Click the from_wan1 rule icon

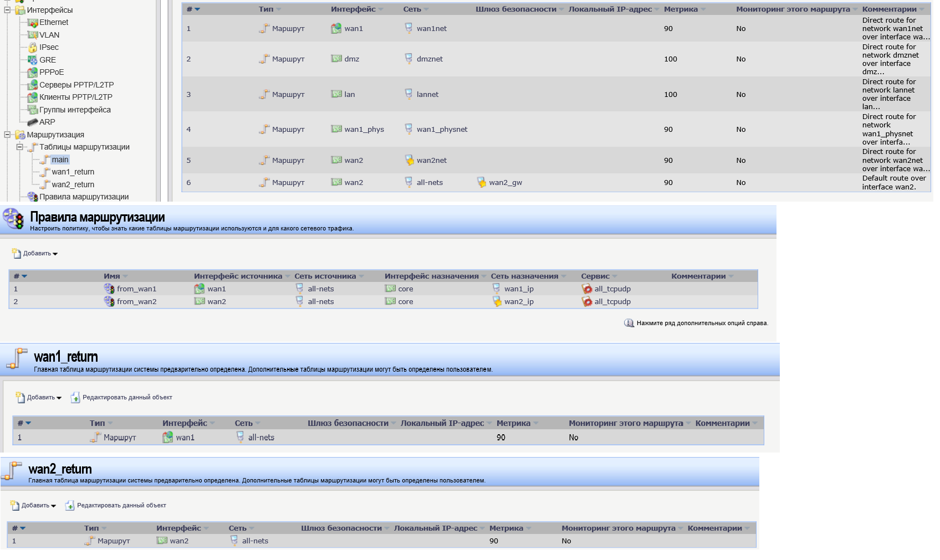tap(109, 289)
